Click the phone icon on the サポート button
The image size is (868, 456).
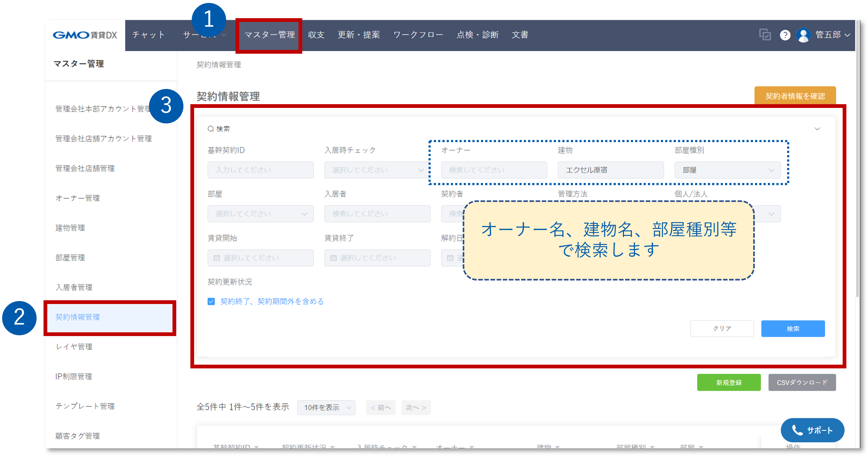tap(797, 430)
